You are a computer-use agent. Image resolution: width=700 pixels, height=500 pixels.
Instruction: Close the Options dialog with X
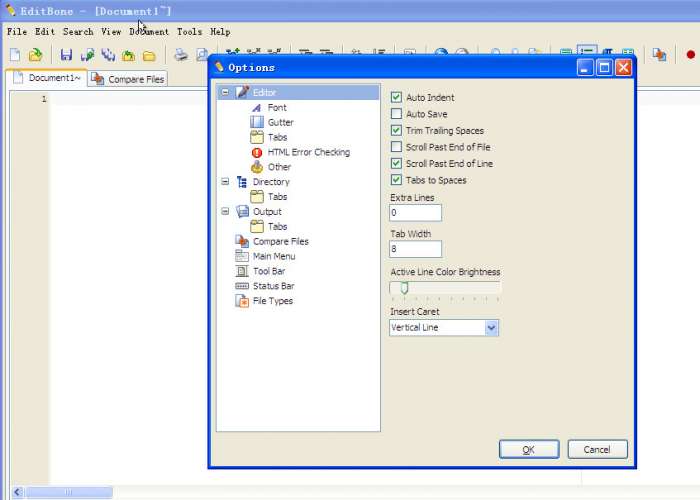click(623, 68)
